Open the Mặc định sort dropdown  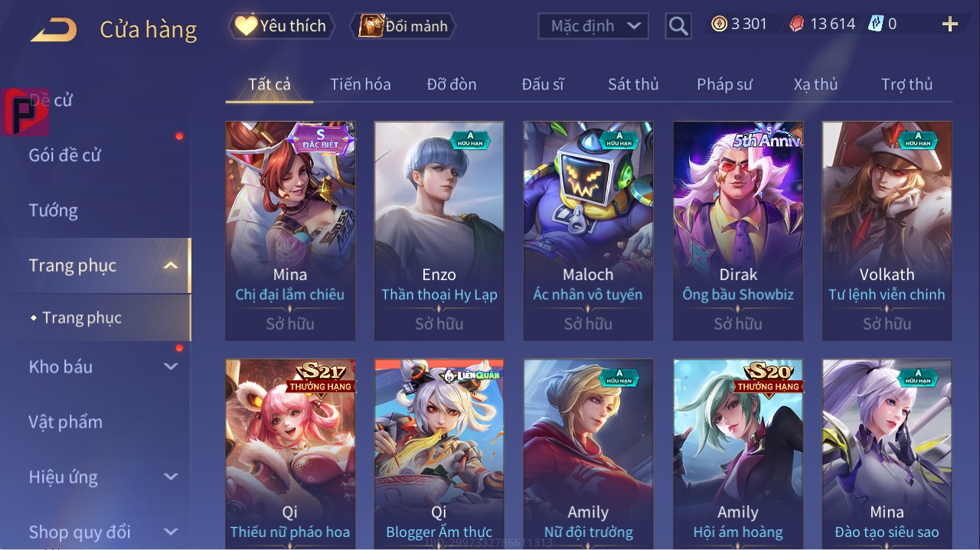point(593,26)
